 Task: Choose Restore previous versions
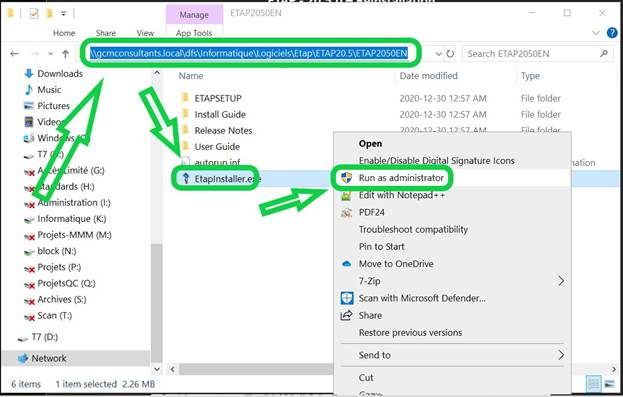coord(410,333)
